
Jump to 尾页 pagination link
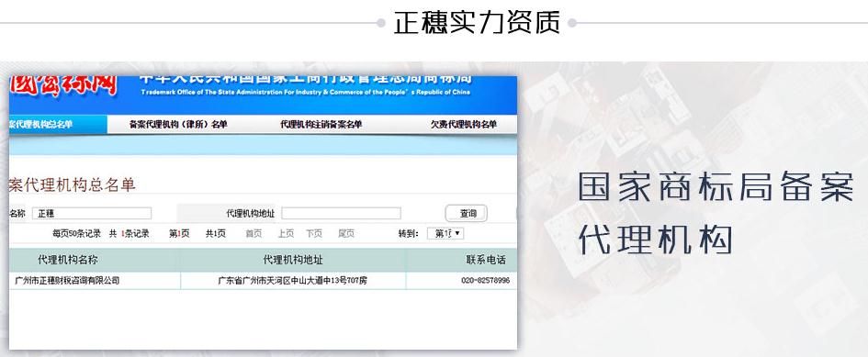tap(346, 234)
